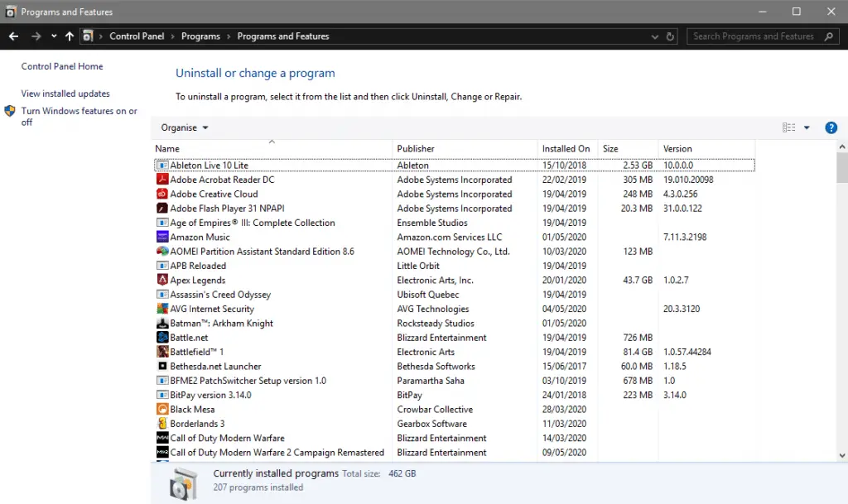Open Control Panel Home link
The image size is (848, 504).
62,66
